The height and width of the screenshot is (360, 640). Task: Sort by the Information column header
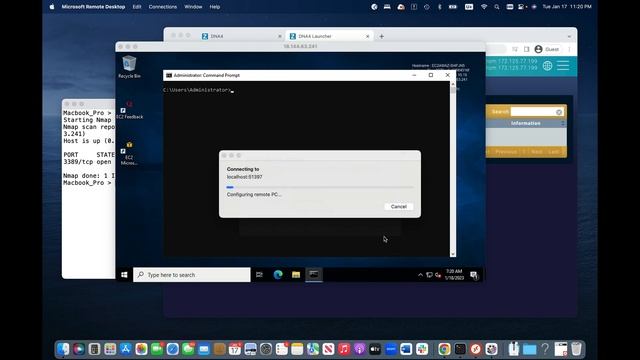pos(526,123)
